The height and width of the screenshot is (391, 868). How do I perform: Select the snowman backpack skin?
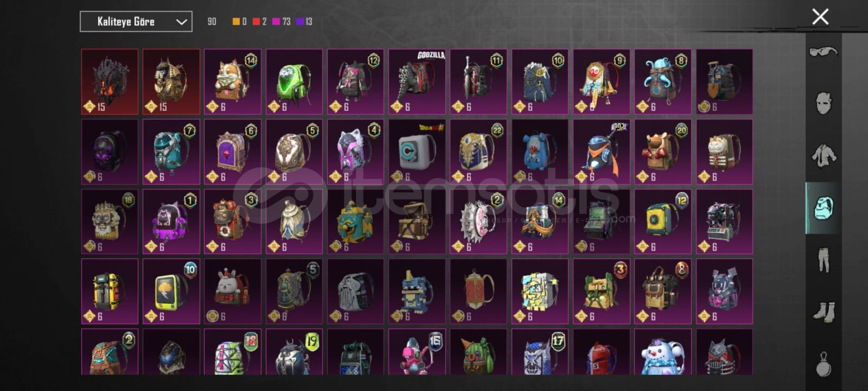point(663,352)
